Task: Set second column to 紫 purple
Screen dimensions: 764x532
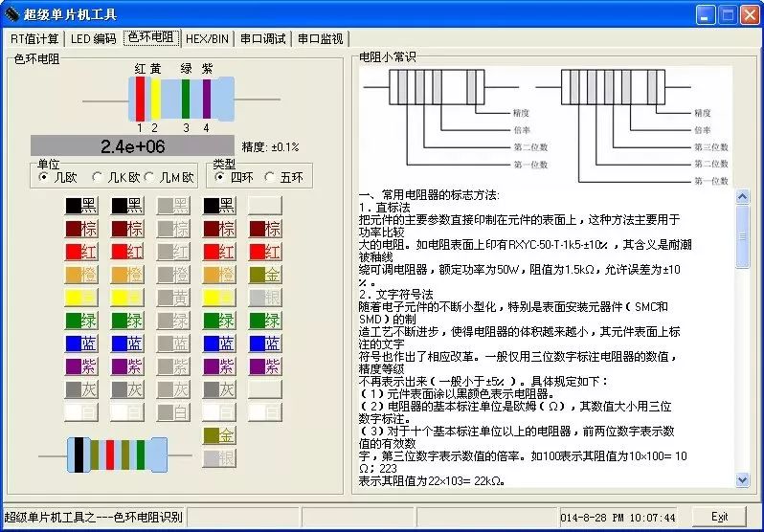Action: click(x=127, y=366)
